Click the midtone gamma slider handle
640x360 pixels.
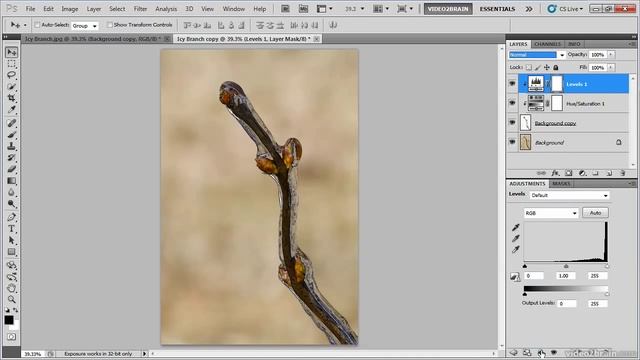coord(566,267)
